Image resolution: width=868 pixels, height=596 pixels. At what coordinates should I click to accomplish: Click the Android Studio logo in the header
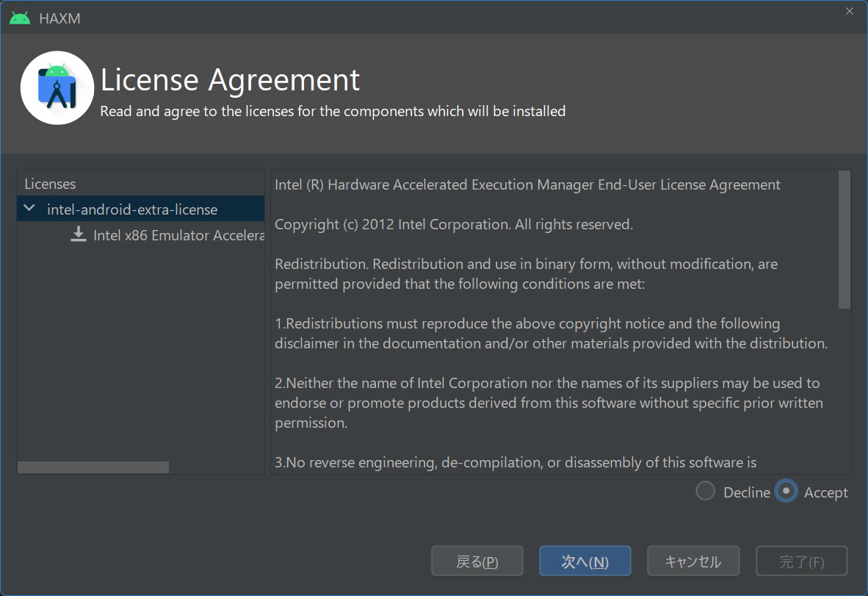pos(57,87)
